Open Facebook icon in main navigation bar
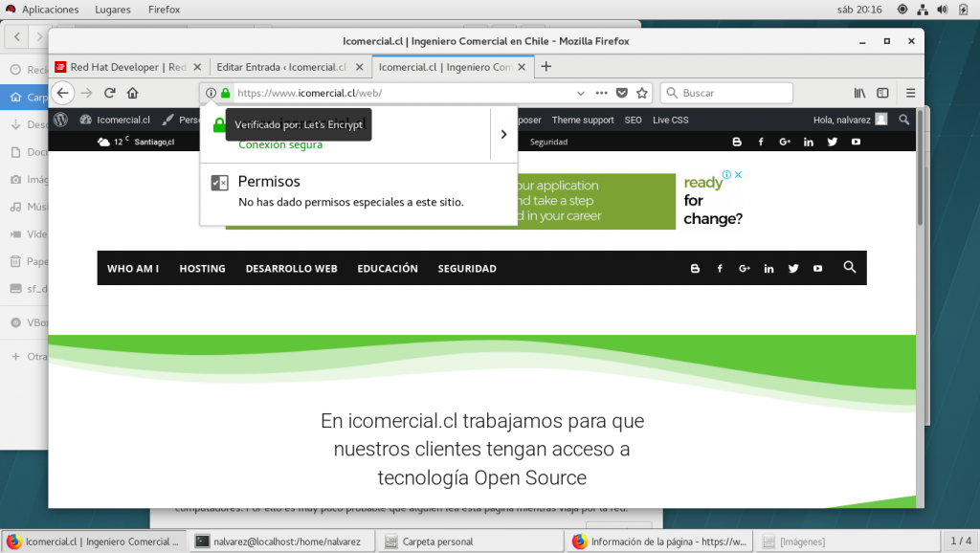This screenshot has width=980, height=553. (x=720, y=269)
